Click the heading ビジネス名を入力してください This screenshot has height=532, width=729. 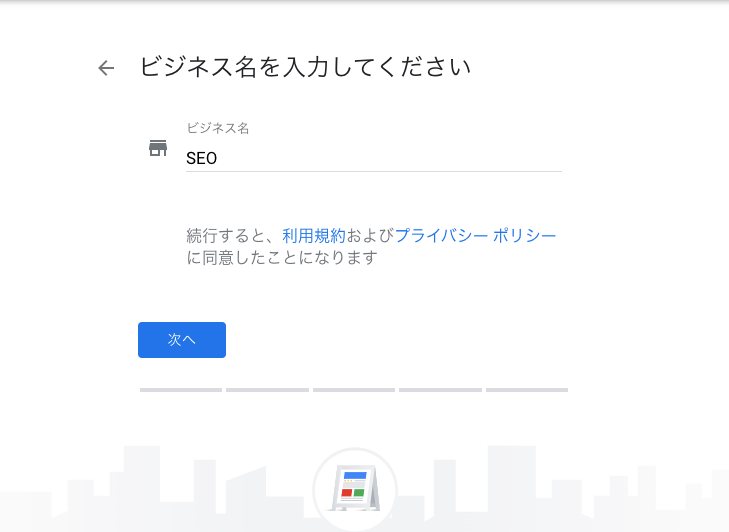pyautogui.click(x=305, y=67)
